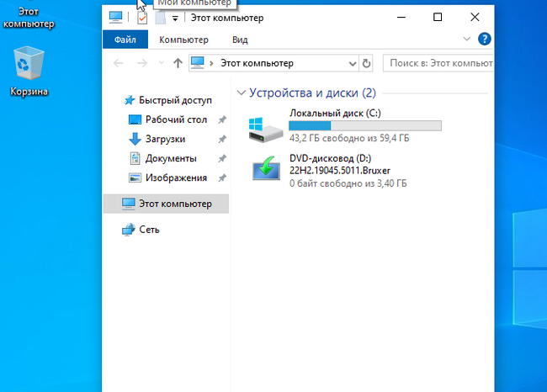Viewport: 547px width, 392px height.
Task: Click the Загрузки blue arrow icon
Action: (x=135, y=139)
